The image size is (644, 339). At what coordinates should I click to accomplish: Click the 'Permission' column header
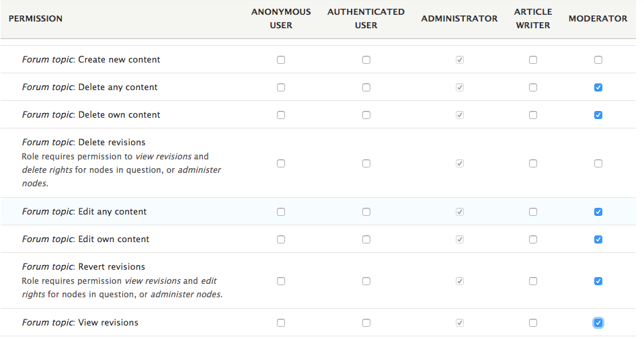(x=36, y=18)
